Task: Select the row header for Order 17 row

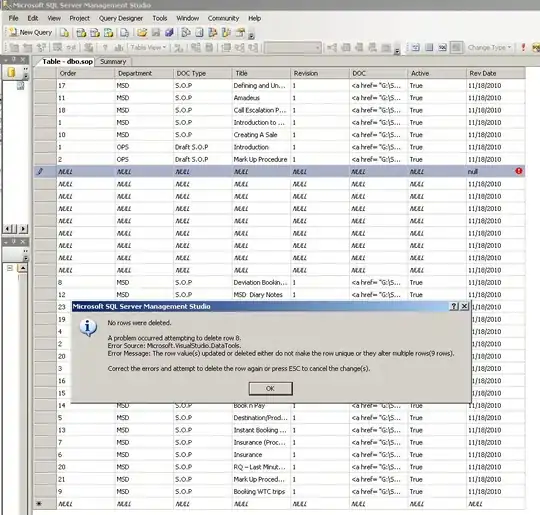Action: tap(45, 85)
